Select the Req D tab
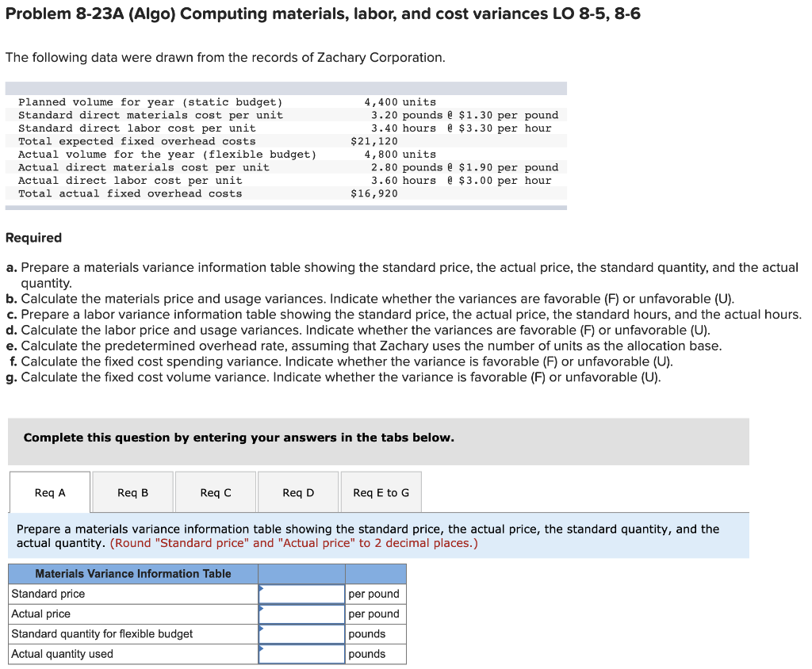Image resolution: width=812 pixels, height=669 pixels. tap(297, 491)
